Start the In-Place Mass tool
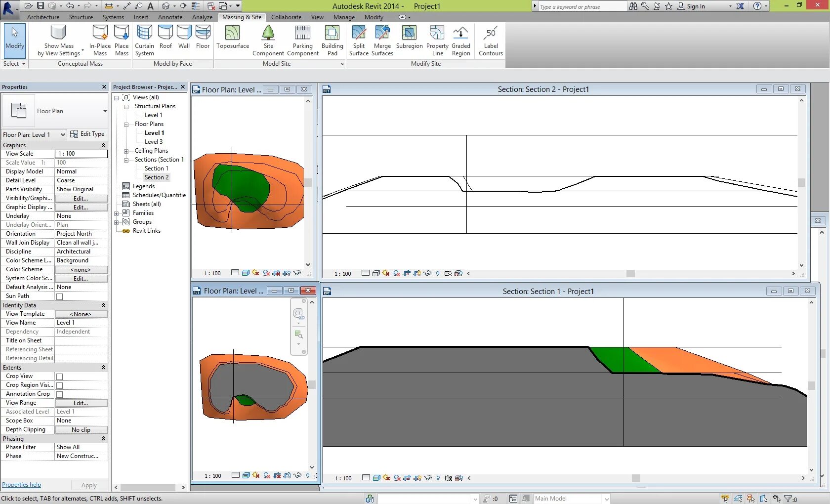 tap(100, 41)
